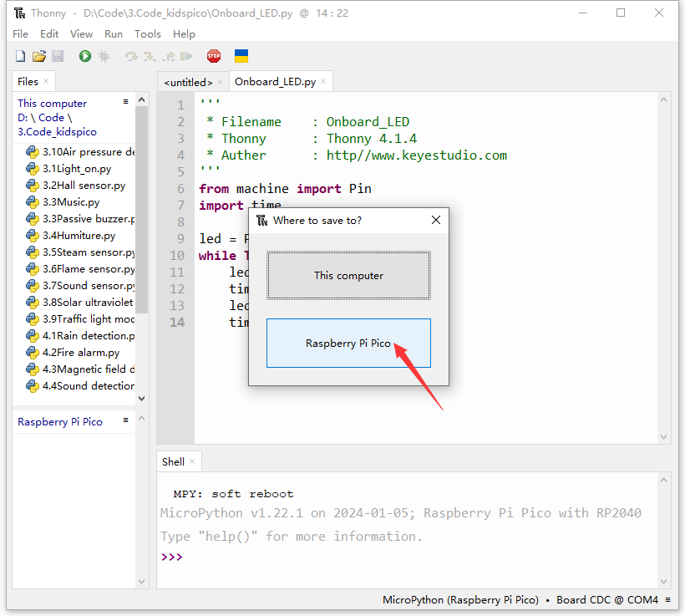Open a file with the folder icon
This screenshot has height=616, width=685.
(39, 56)
